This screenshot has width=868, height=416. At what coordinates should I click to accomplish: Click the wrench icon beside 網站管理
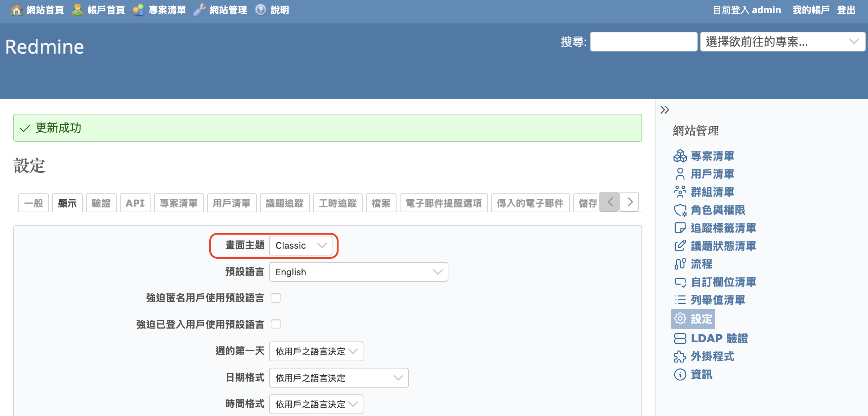(x=200, y=10)
